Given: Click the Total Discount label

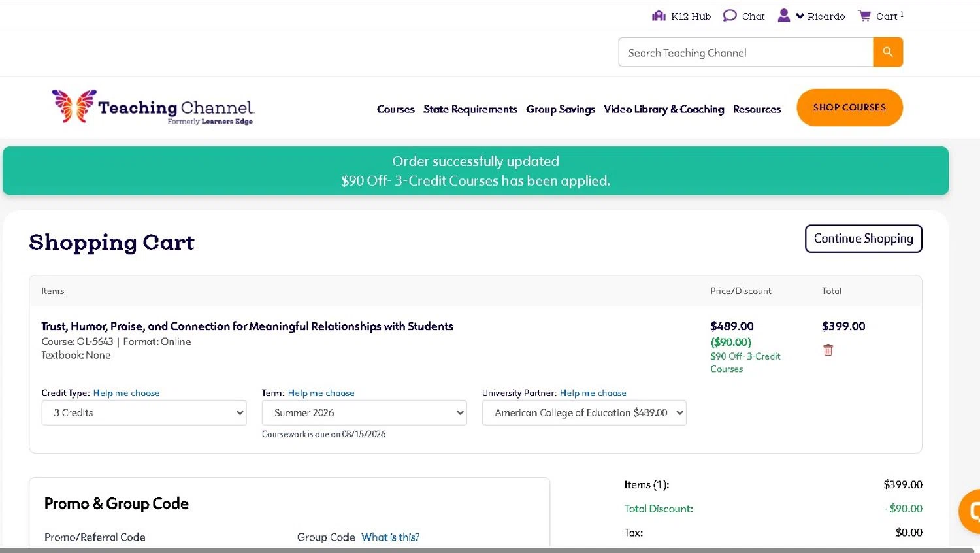Looking at the screenshot, I should click(x=659, y=509).
